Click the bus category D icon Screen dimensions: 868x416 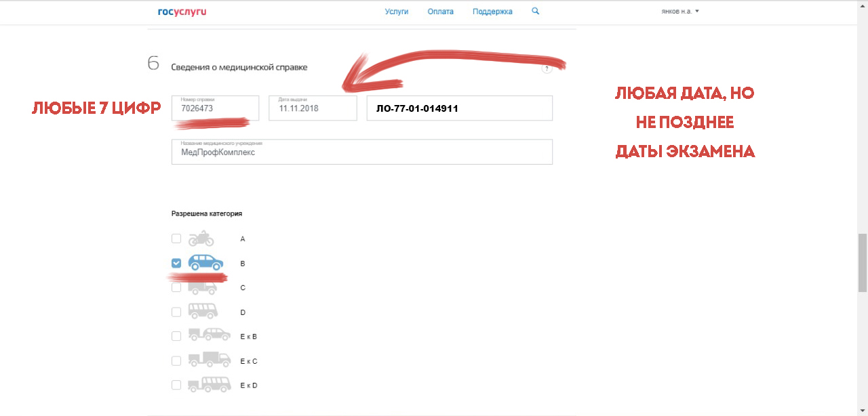point(203,312)
